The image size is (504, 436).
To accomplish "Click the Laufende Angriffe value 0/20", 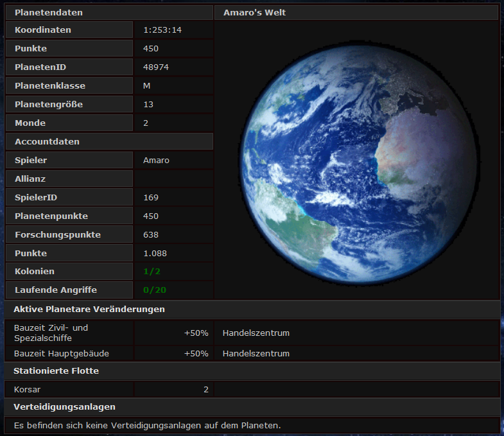I will [x=155, y=290].
